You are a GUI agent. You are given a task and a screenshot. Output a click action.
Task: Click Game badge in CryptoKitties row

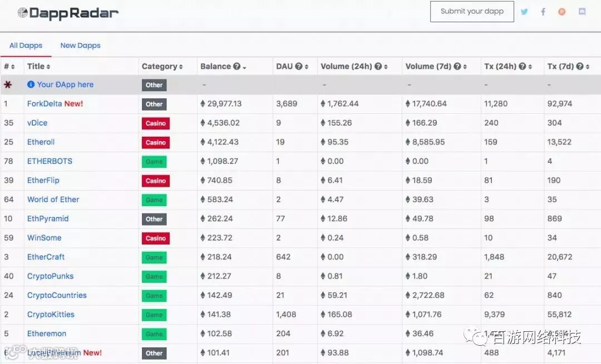click(154, 315)
